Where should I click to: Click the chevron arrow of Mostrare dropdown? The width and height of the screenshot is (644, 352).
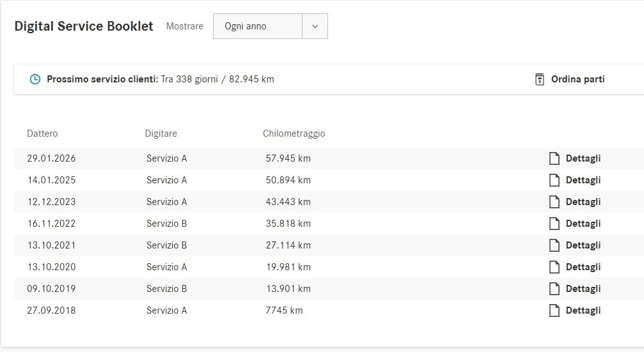pyautogui.click(x=315, y=26)
